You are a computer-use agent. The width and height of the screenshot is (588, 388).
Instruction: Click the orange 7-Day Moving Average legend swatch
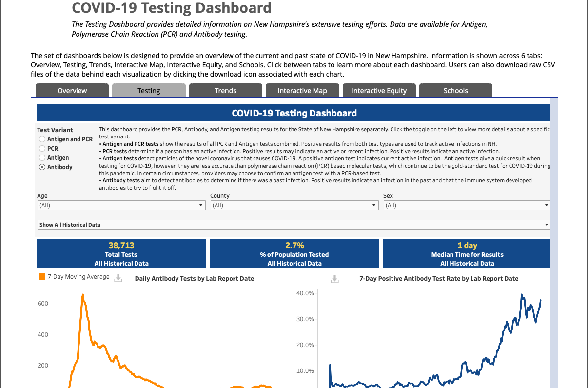tap(42, 276)
